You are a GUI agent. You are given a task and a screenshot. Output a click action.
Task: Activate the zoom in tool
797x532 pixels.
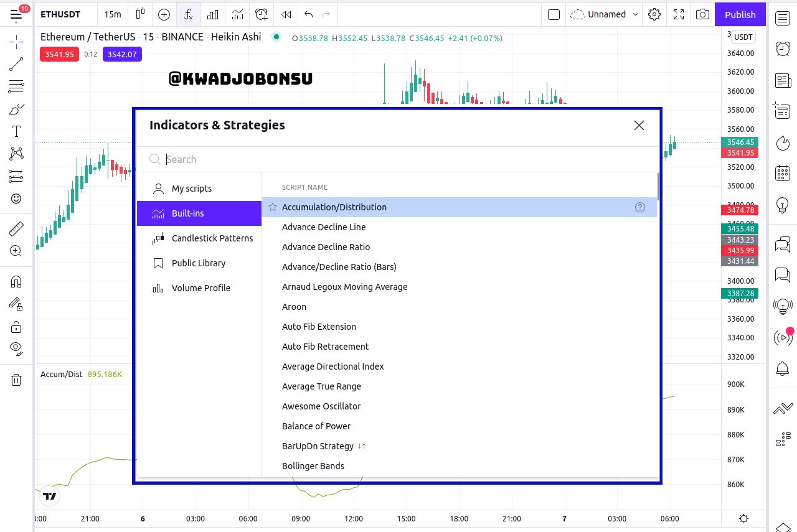(16, 251)
